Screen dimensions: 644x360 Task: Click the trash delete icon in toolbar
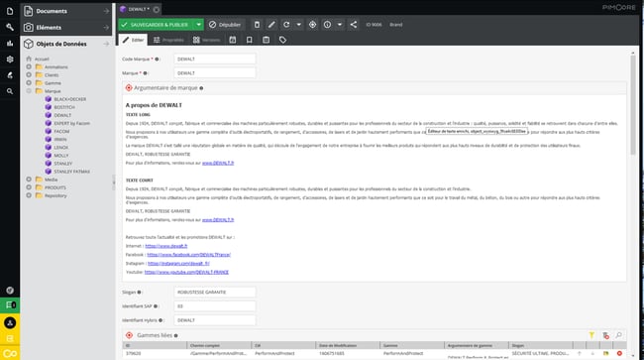coord(257,25)
